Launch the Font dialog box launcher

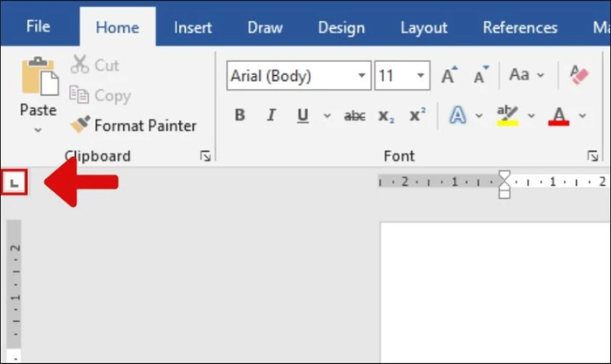click(593, 156)
